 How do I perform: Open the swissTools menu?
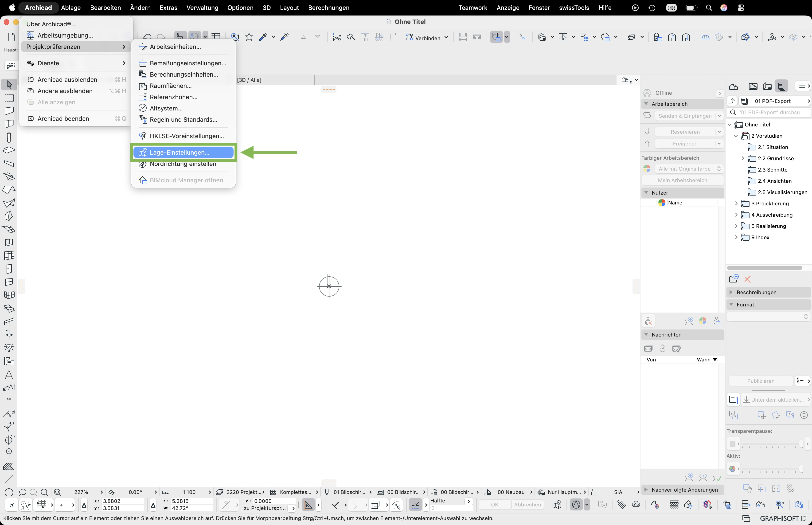pos(574,8)
